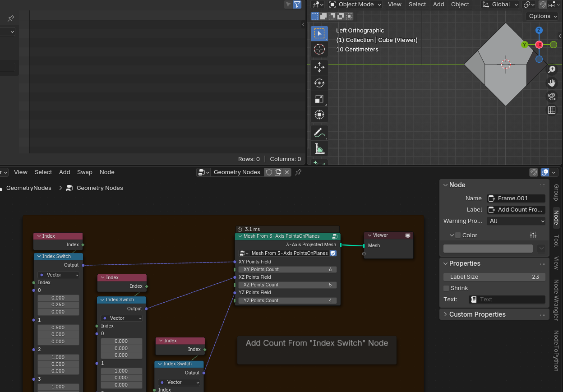Enable the Color checkbox in Node panel

(458, 235)
